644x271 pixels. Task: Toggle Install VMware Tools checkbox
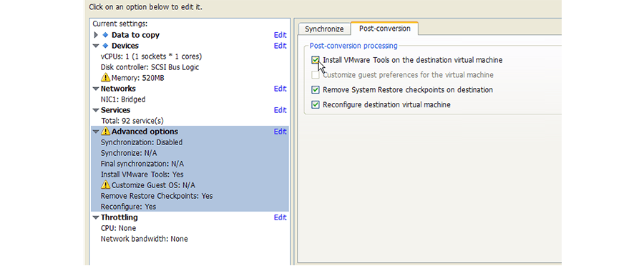[316, 60]
